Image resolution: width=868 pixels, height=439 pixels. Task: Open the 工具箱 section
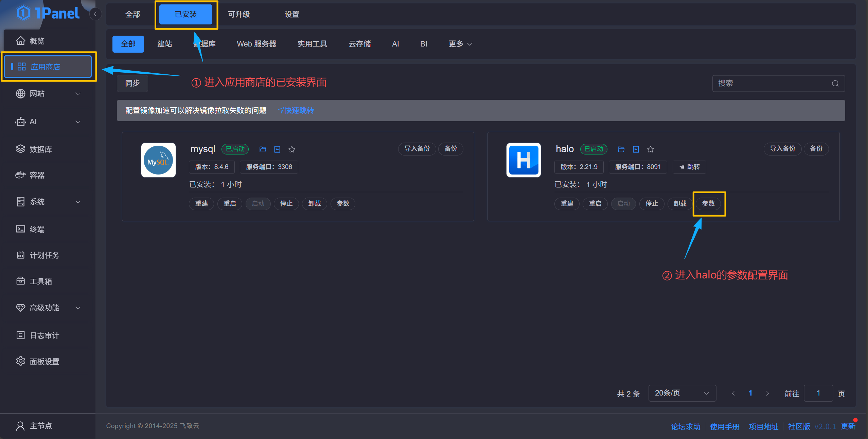(40, 281)
